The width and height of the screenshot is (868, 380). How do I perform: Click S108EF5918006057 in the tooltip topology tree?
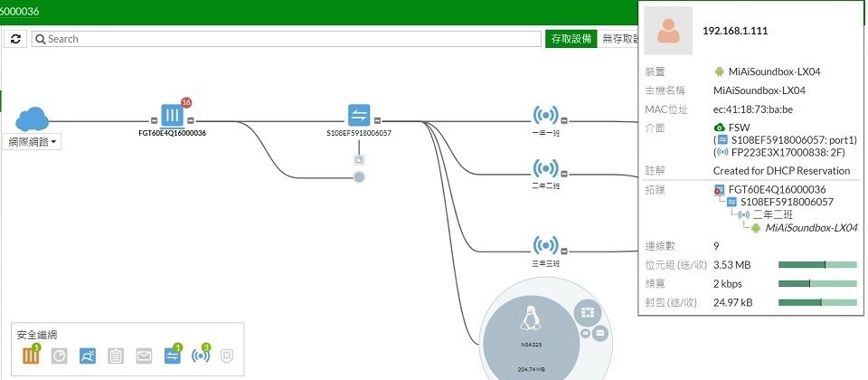click(x=786, y=202)
